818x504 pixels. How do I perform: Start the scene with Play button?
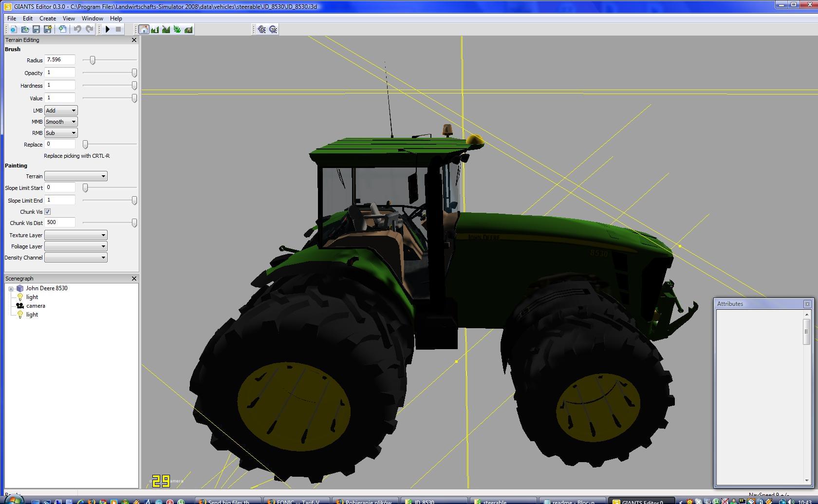pos(107,30)
